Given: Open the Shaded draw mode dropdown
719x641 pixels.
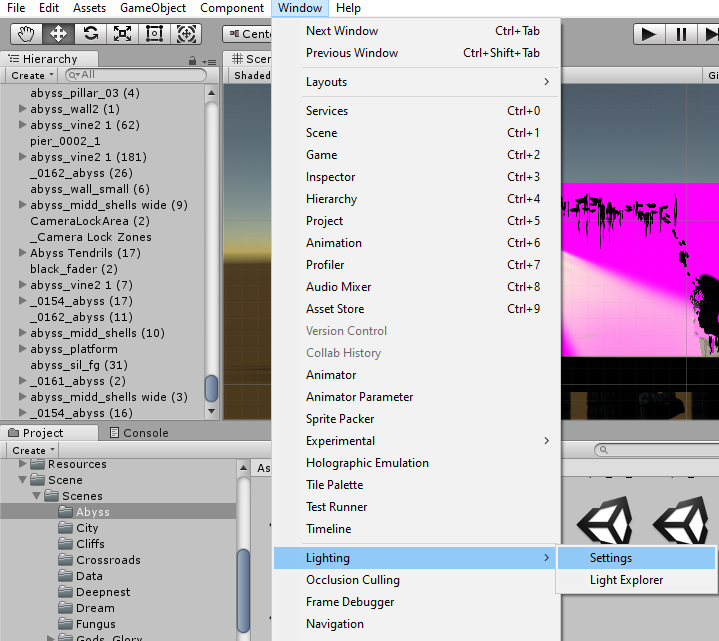Looking at the screenshot, I should pyautogui.click(x=251, y=75).
